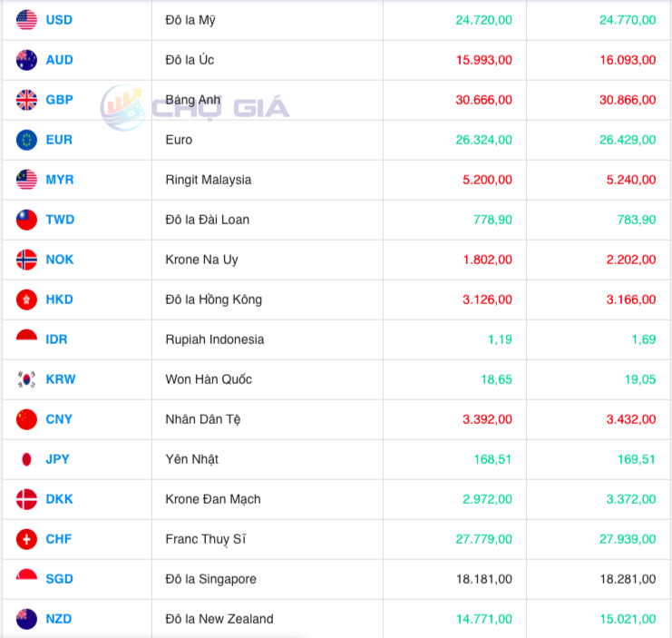
Task: Click the Norway flag next to NOK
Action: (x=26, y=260)
